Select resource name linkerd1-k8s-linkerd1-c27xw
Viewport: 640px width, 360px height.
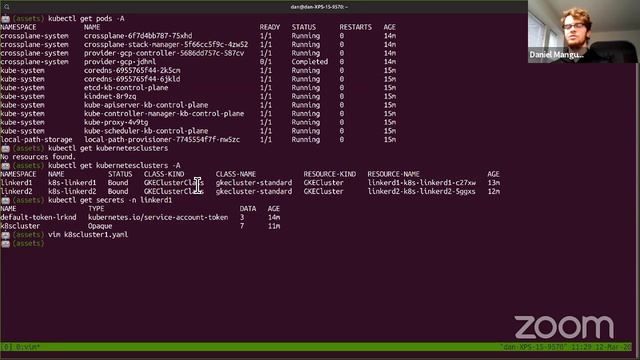click(x=422, y=183)
